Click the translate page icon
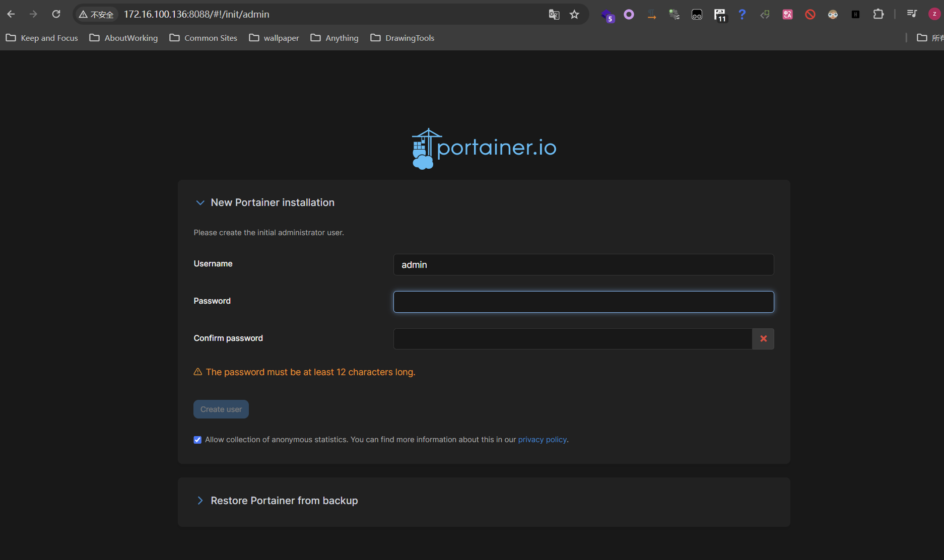Screen dimensions: 944x560 point(554,15)
